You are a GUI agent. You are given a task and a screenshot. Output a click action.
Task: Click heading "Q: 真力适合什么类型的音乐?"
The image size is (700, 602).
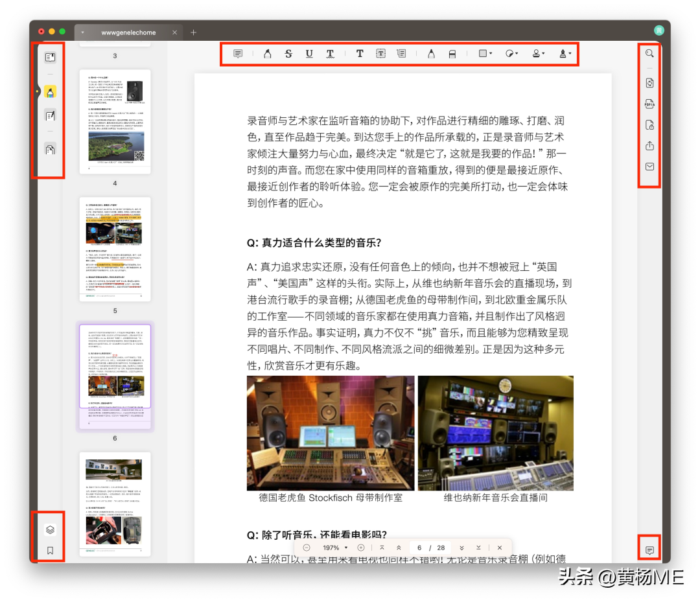(x=314, y=243)
